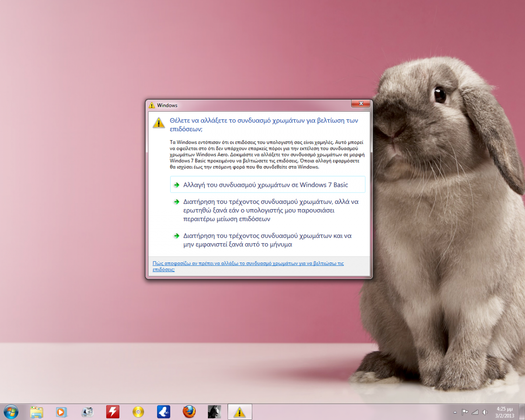Image resolution: width=525 pixels, height=420 pixels.
Task: Click the volume speaker tray icon
Action: coord(485,412)
